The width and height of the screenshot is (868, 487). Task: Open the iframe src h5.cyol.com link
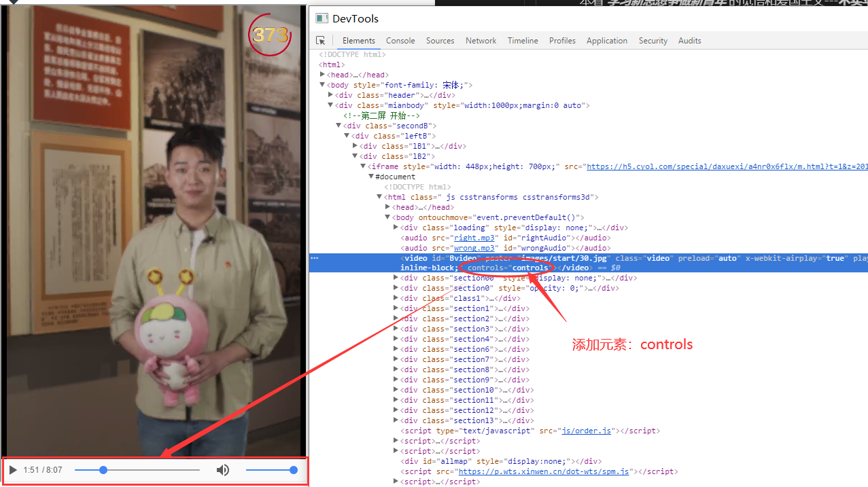(x=727, y=166)
